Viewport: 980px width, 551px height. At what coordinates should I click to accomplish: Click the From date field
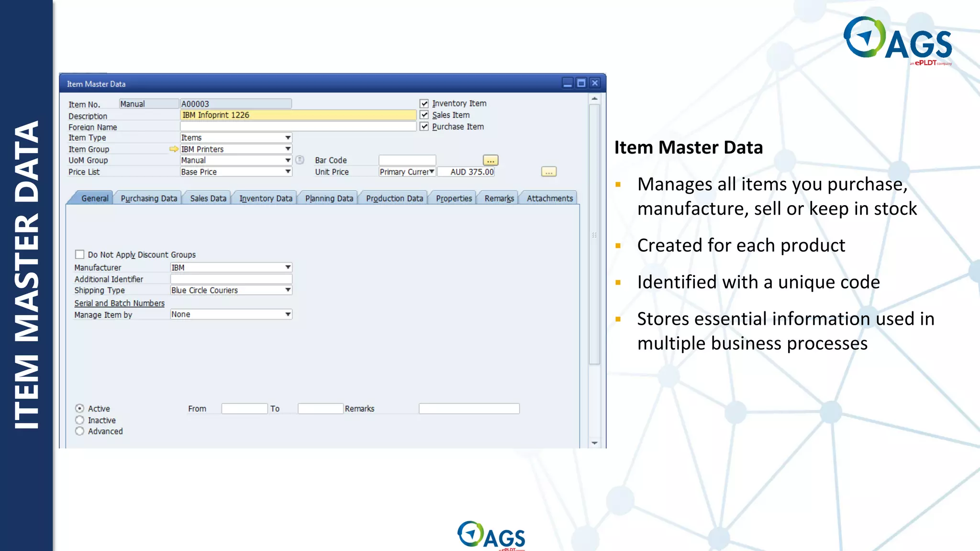245,408
